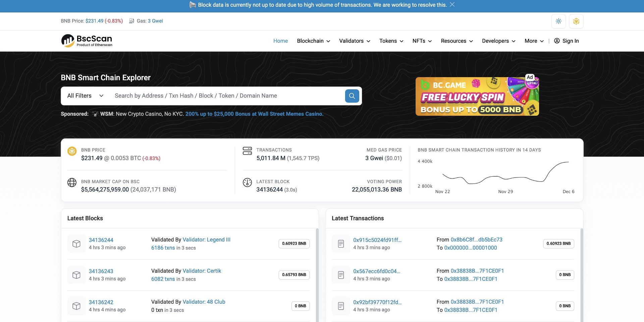Viewport: 644px width, 322px height.
Task: Click latest block number 34136244 in stats
Action: 270,190
